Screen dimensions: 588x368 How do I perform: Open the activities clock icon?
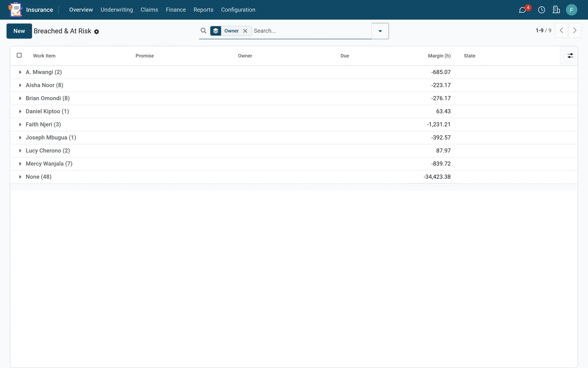pyautogui.click(x=541, y=10)
